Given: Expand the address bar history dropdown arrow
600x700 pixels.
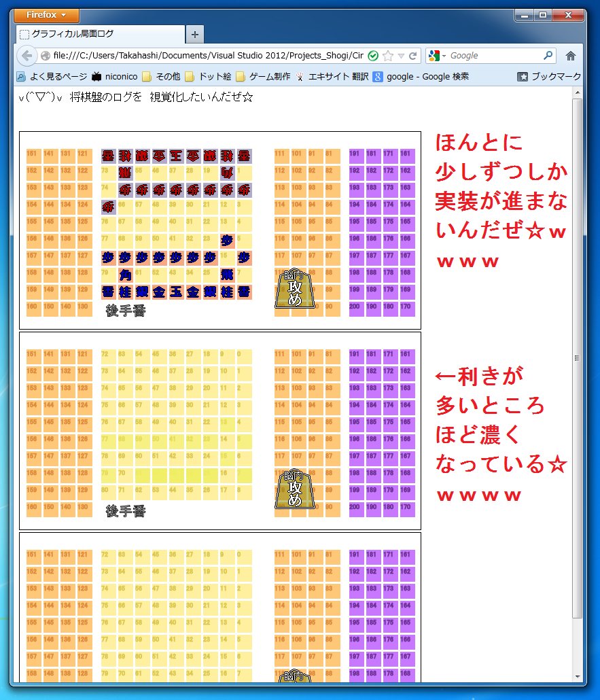Looking at the screenshot, I should click(x=401, y=56).
